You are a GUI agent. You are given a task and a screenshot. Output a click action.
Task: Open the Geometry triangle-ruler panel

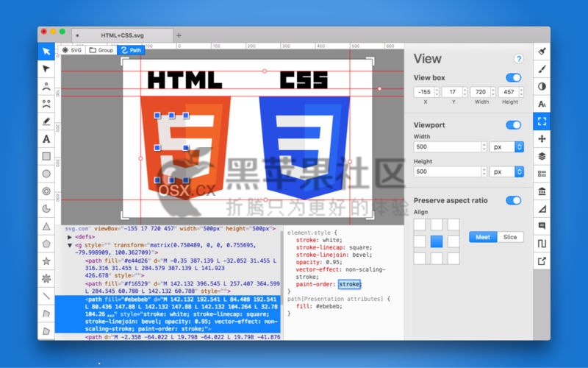542,209
